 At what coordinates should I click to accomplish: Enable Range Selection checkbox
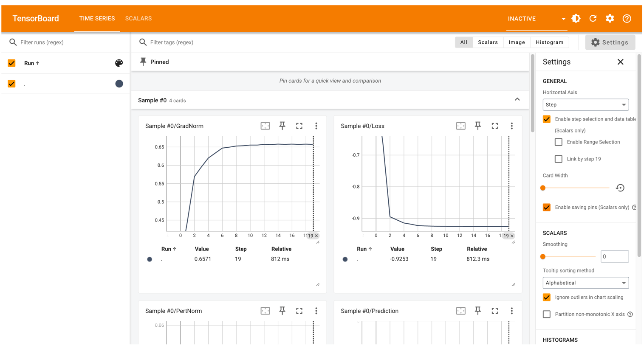tap(559, 142)
